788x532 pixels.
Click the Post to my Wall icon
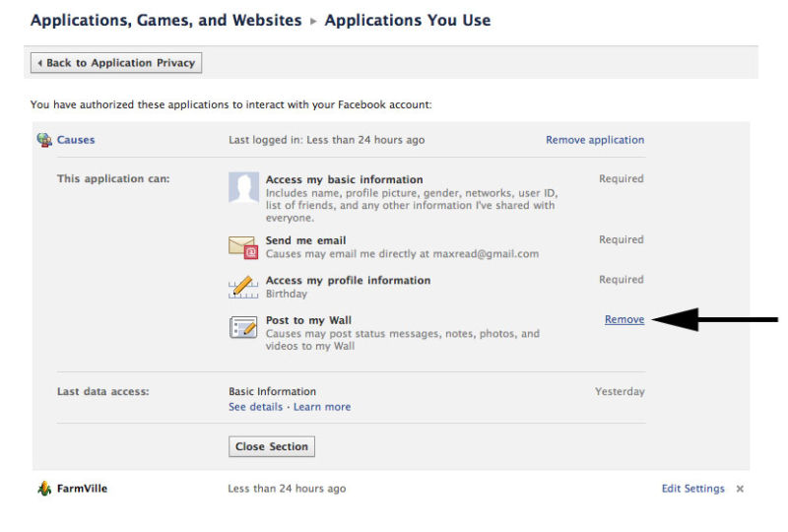(243, 327)
